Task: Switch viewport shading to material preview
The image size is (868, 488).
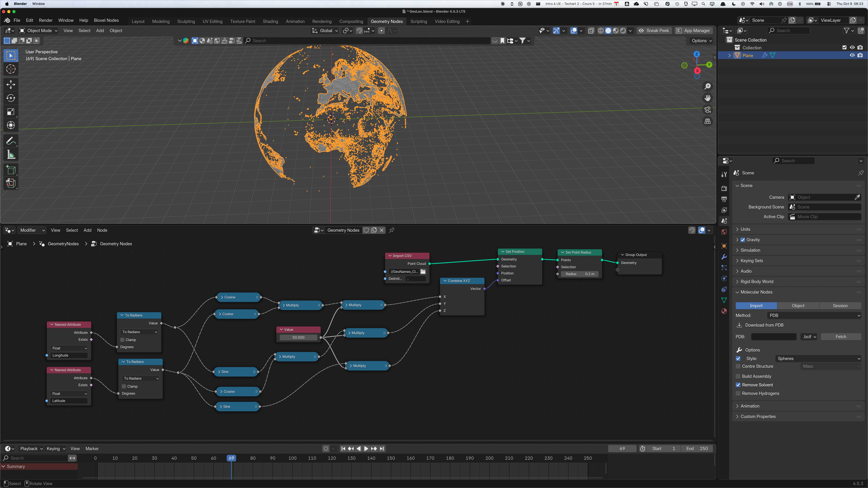Action: click(616, 31)
